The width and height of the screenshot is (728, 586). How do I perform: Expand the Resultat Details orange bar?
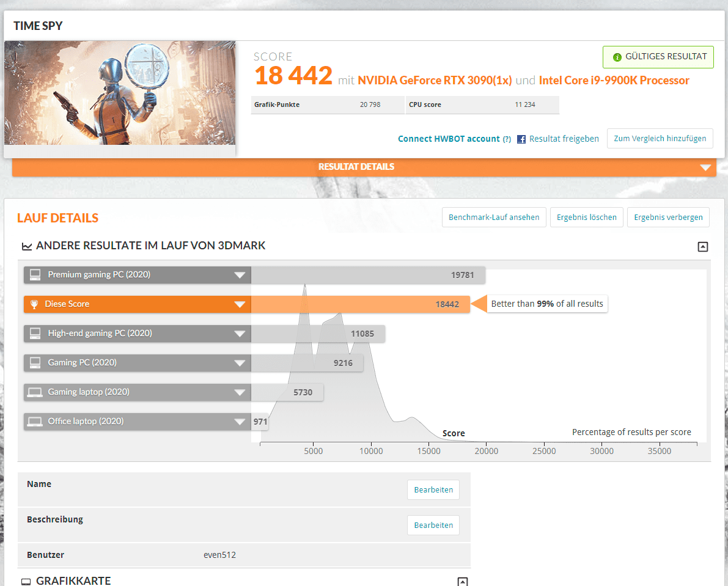coord(364,167)
